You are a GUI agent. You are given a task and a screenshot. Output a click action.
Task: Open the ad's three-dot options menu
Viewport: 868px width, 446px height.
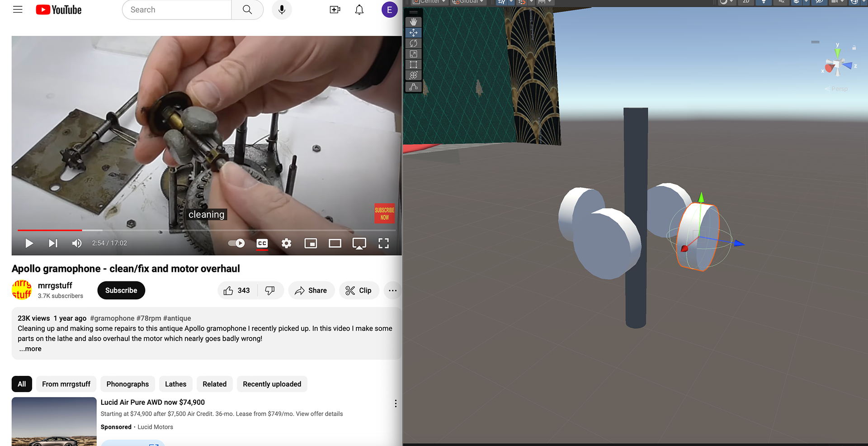[396, 403]
